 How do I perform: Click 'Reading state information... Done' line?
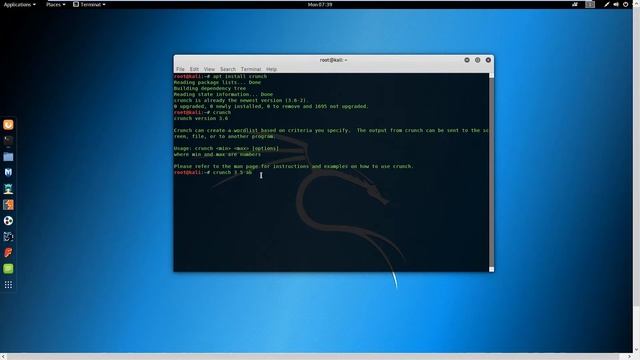click(x=224, y=94)
